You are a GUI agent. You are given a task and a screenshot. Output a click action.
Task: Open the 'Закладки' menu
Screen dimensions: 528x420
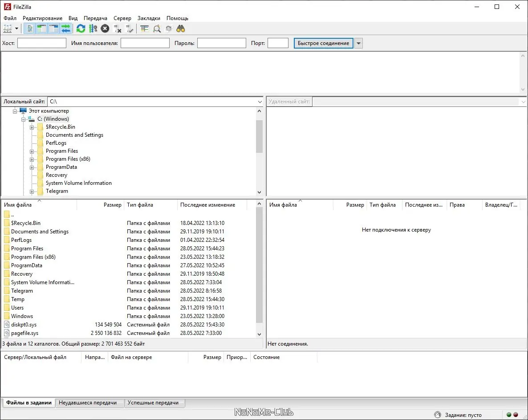(149, 18)
